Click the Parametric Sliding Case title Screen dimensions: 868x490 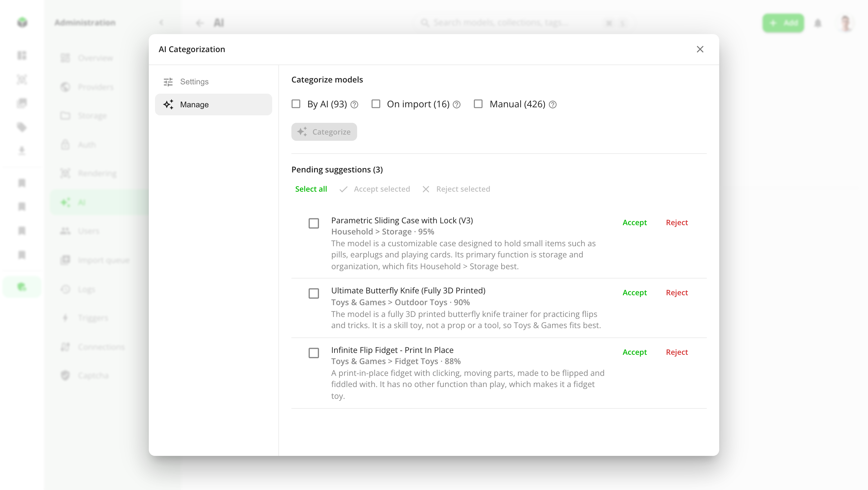[x=402, y=220]
